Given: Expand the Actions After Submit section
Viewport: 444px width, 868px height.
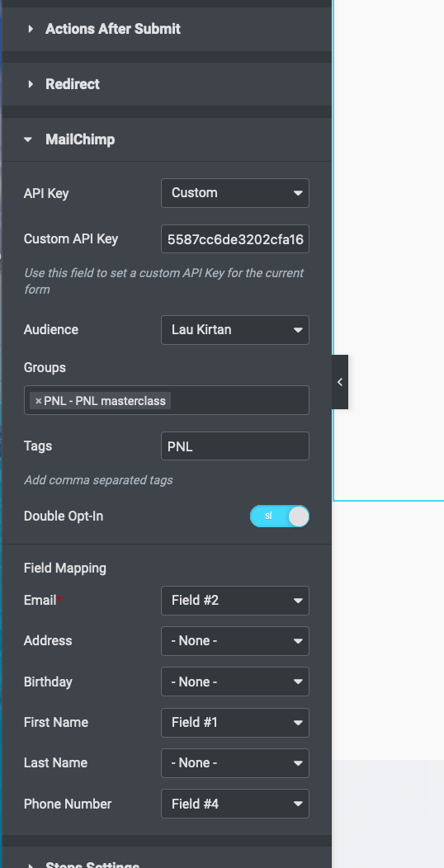Looking at the screenshot, I should point(167,29).
